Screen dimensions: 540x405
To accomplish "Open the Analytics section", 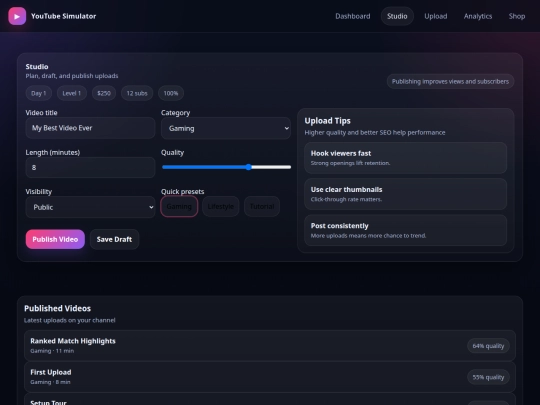I will point(478,16).
